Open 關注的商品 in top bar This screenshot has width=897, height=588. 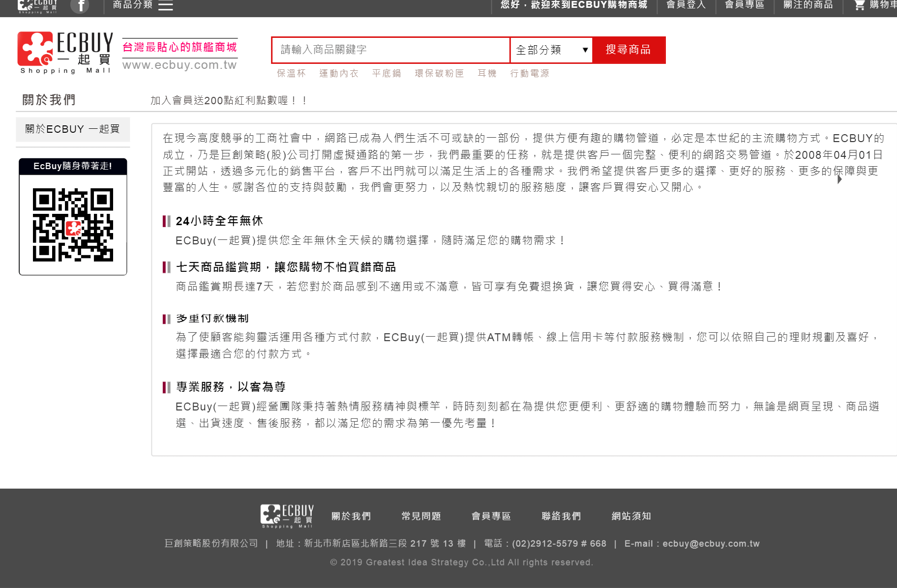pos(808,5)
